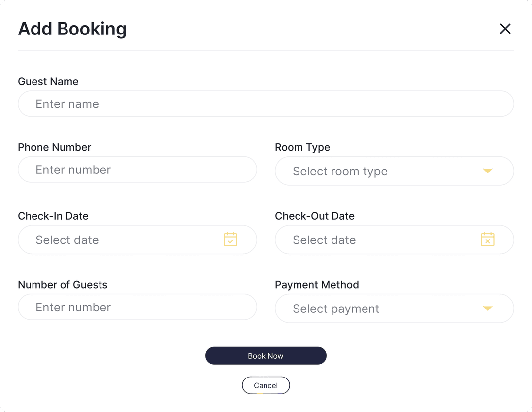Select the checkmark calendar icon for check-in
The image size is (532, 412).
coord(230,240)
